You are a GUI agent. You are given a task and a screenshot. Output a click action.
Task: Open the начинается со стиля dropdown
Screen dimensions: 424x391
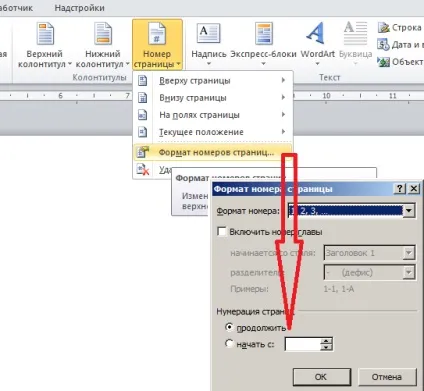click(409, 253)
